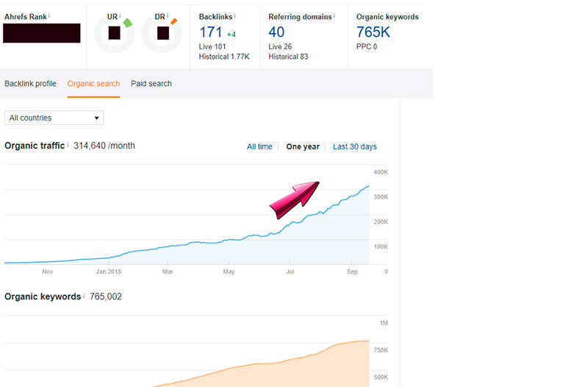
Task: Select the Organic search tab
Action: click(x=93, y=84)
